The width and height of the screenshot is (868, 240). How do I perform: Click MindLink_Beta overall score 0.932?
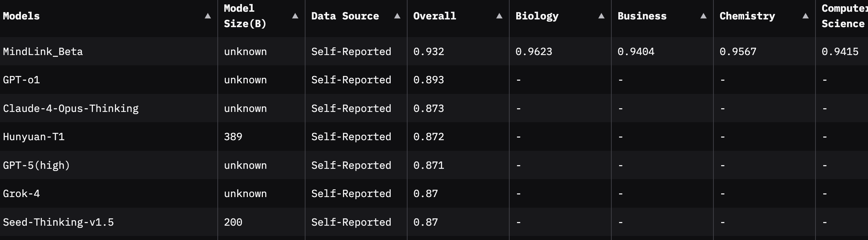(x=429, y=52)
